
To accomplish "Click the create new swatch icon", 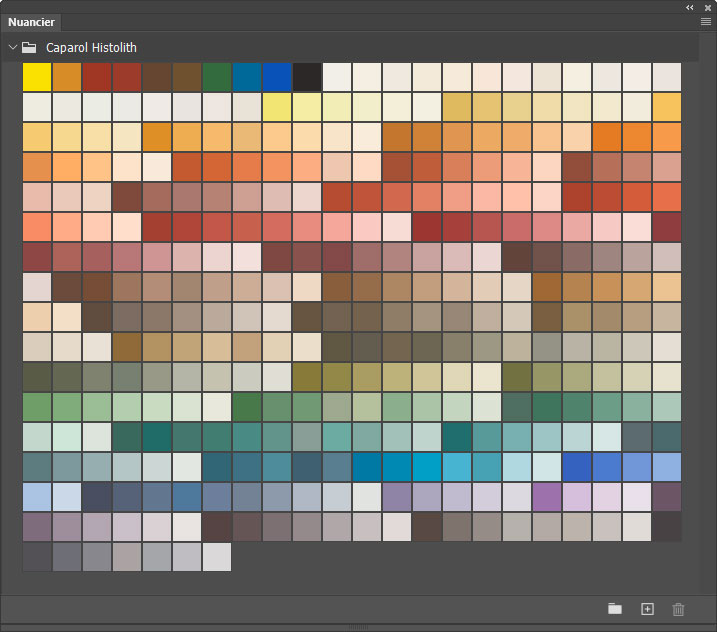I will click(647, 609).
